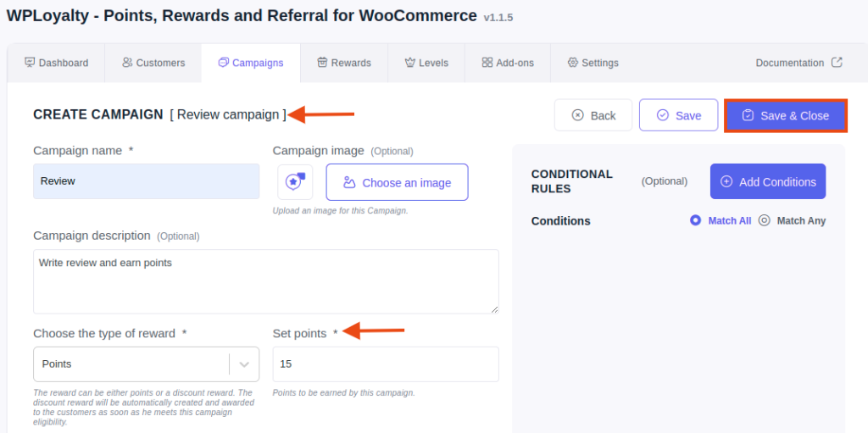Click the Campaign description text area
The width and height of the screenshot is (868, 433).
click(x=266, y=281)
